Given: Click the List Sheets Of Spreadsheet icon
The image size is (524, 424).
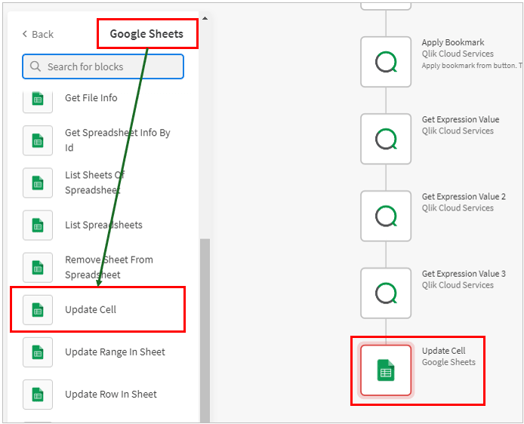Looking at the screenshot, I should (38, 183).
